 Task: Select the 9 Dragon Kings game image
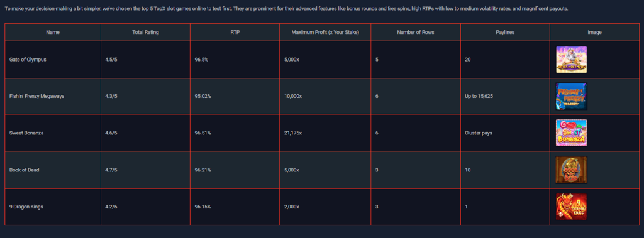(571, 207)
